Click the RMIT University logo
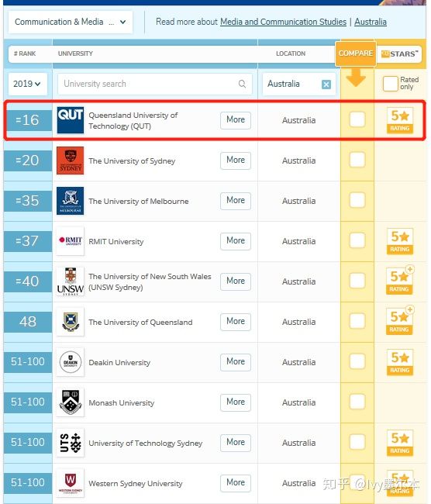 click(70, 241)
